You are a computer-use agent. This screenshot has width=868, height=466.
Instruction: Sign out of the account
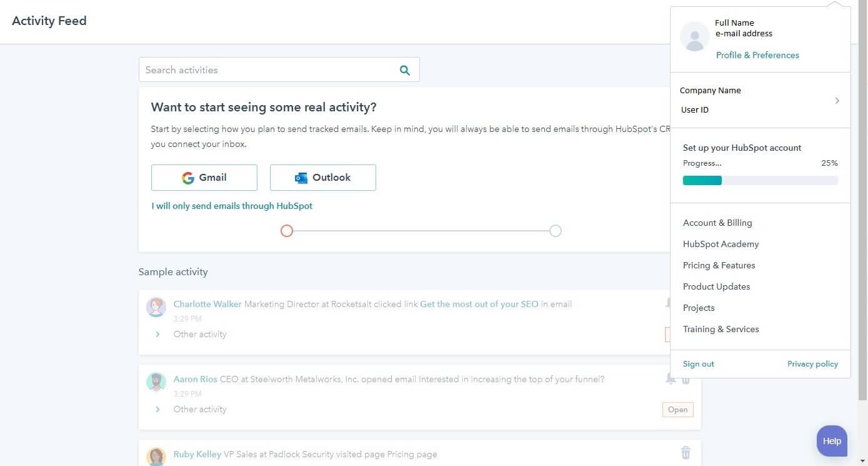(698, 363)
